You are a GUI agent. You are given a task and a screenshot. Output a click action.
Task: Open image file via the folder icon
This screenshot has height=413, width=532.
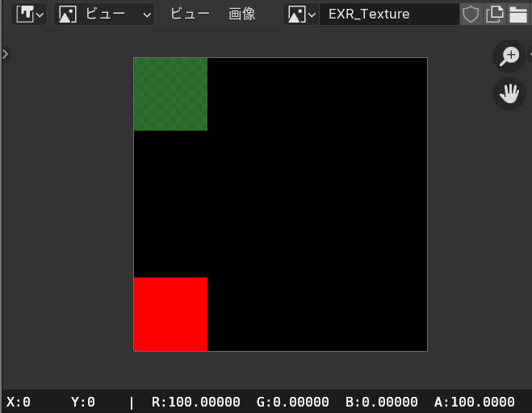pyautogui.click(x=518, y=15)
